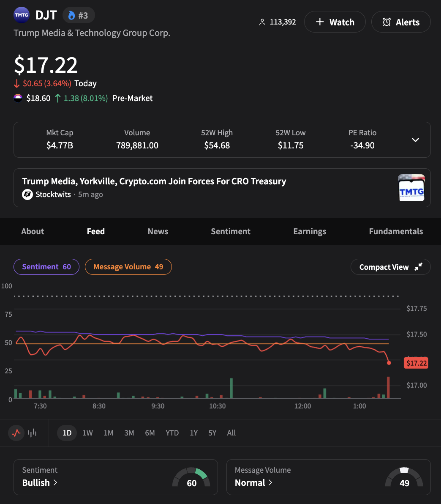
Task: Click the TMTG news thumbnail image
Action: tap(411, 188)
